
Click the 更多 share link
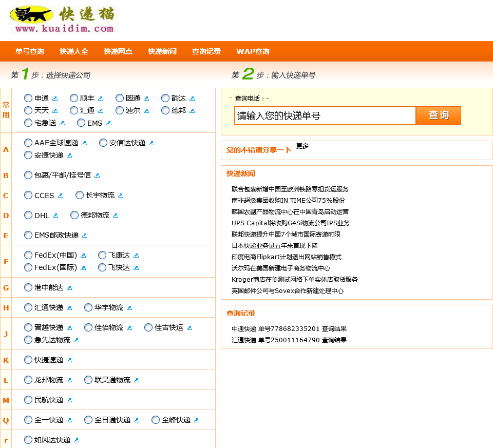(302, 146)
